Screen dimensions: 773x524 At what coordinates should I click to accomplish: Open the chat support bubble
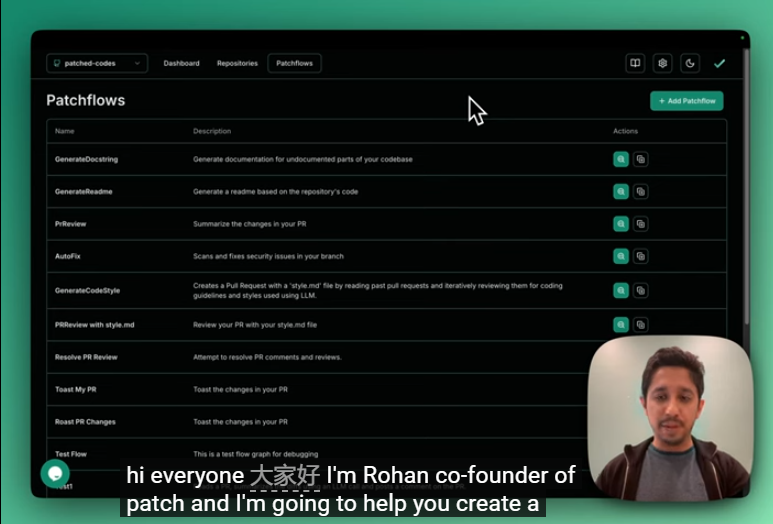click(x=55, y=473)
